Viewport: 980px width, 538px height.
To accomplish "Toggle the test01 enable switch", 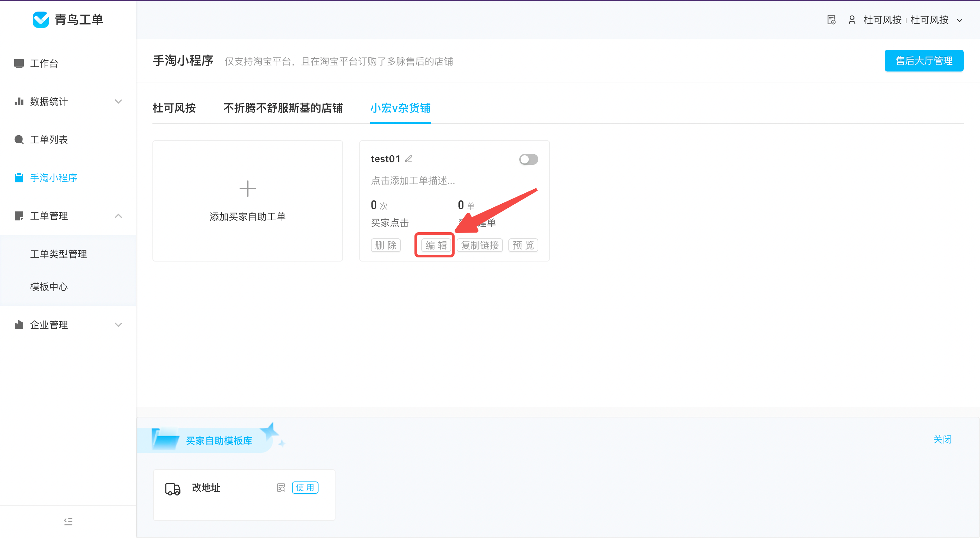I will (x=528, y=159).
